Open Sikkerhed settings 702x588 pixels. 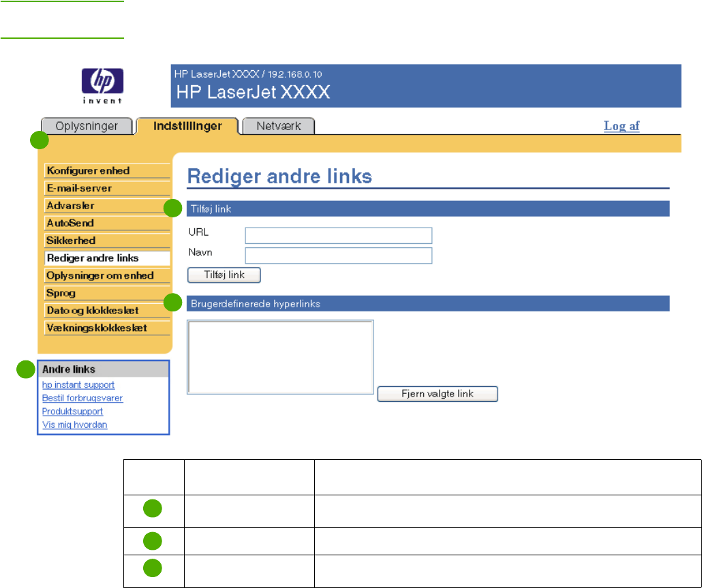(108, 241)
